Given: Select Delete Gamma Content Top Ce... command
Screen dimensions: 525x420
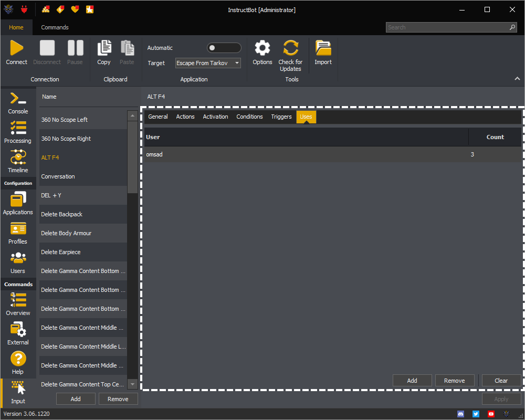Looking at the screenshot, I should pyautogui.click(x=83, y=384).
